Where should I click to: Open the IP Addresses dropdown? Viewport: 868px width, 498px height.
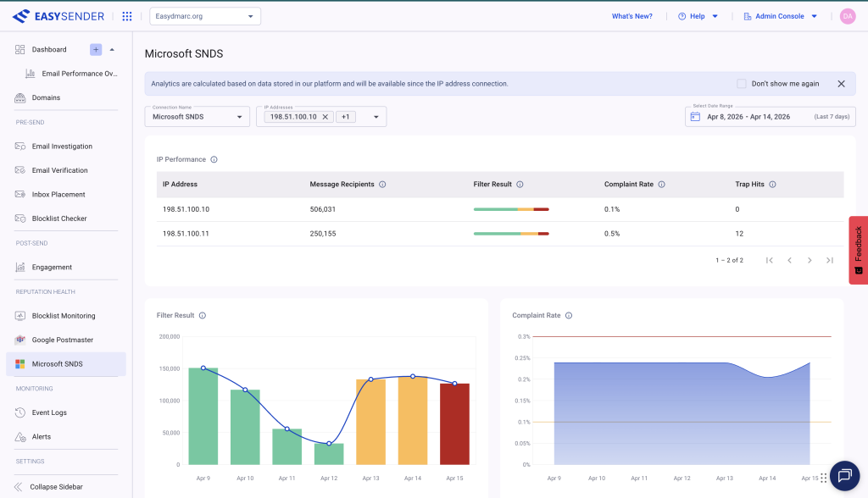pyautogui.click(x=376, y=117)
